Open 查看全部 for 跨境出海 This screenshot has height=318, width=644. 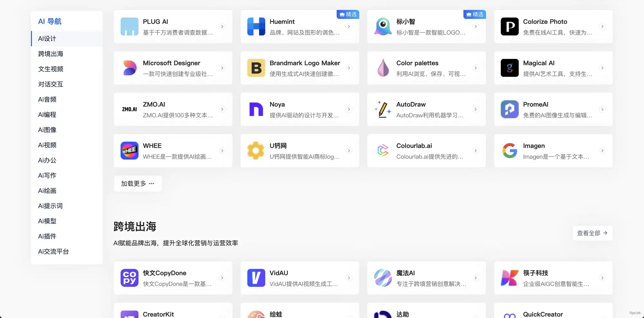[x=592, y=233]
